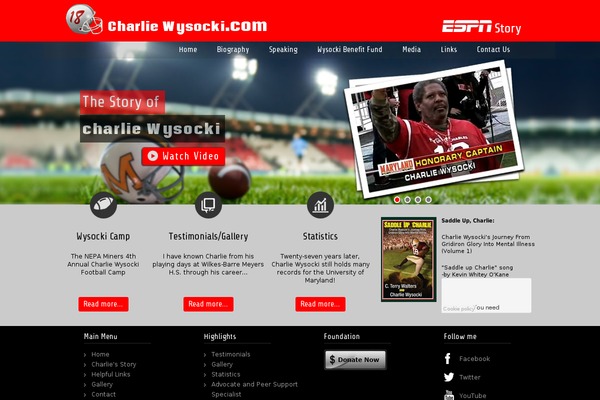Open Testimonials under Highlights

click(x=231, y=354)
